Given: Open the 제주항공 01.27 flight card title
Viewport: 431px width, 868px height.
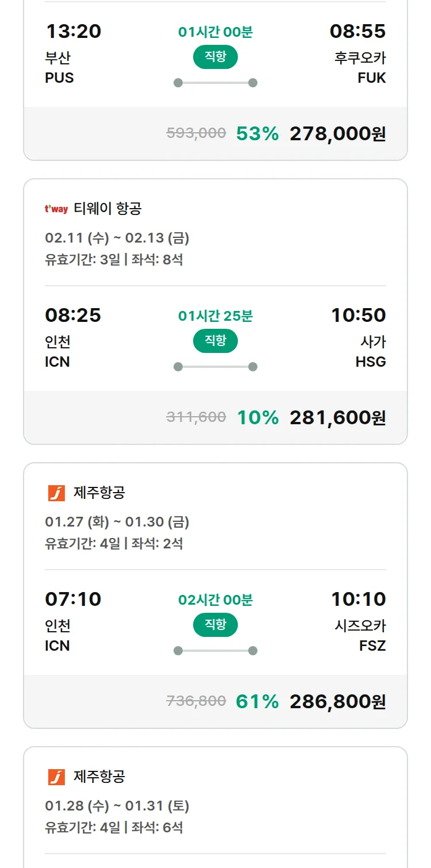Looking at the screenshot, I should (x=99, y=493).
